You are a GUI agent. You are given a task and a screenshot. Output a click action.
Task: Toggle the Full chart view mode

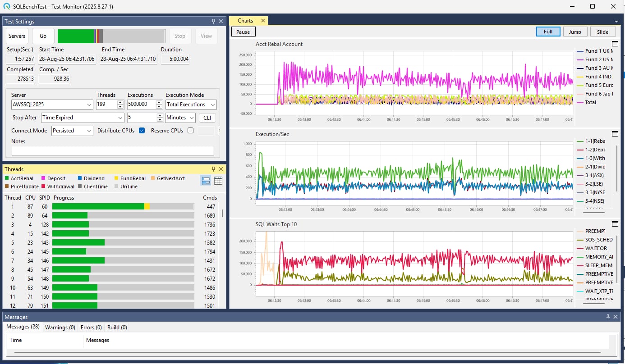(548, 32)
